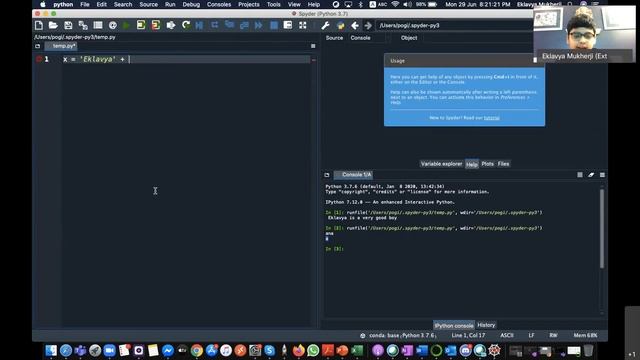Image resolution: width=640 pixels, height=360 pixels.
Task: Stop debugging with the blue square icon
Action: pyautogui.click(x=274, y=25)
